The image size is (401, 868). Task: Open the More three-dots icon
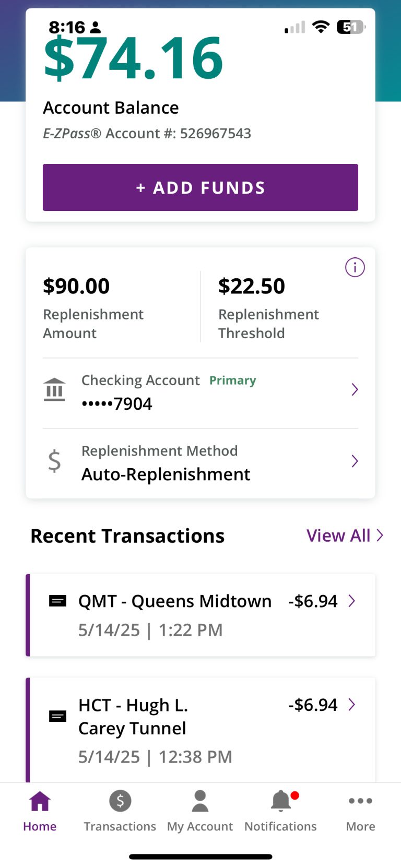(x=360, y=801)
